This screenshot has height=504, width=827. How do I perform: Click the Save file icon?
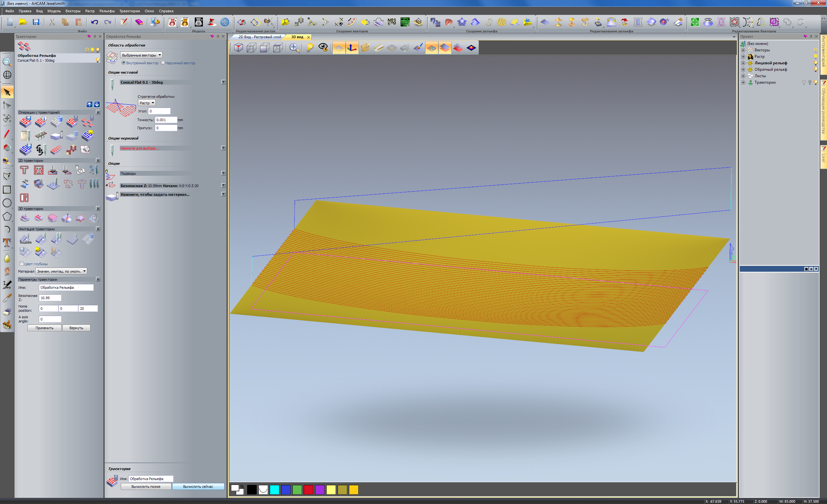[x=36, y=22]
